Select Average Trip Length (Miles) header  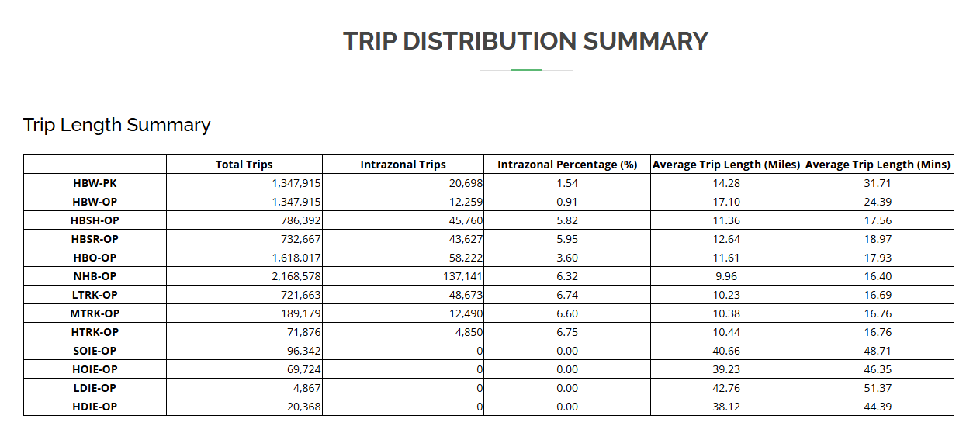726,165
